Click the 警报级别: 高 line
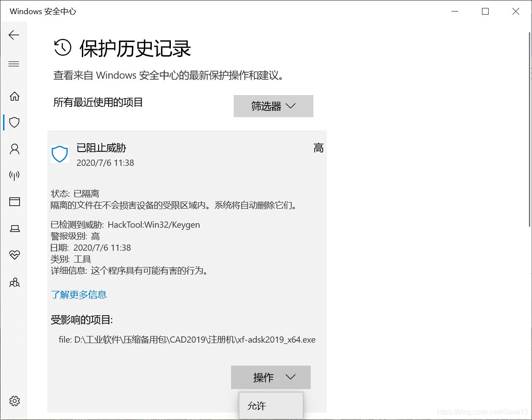The height and width of the screenshot is (420, 532). (x=75, y=236)
